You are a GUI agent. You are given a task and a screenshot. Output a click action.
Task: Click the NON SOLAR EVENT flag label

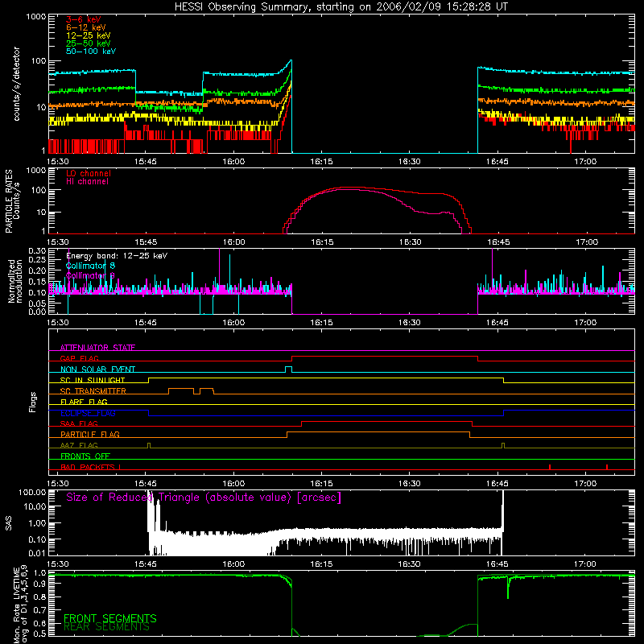point(97,369)
